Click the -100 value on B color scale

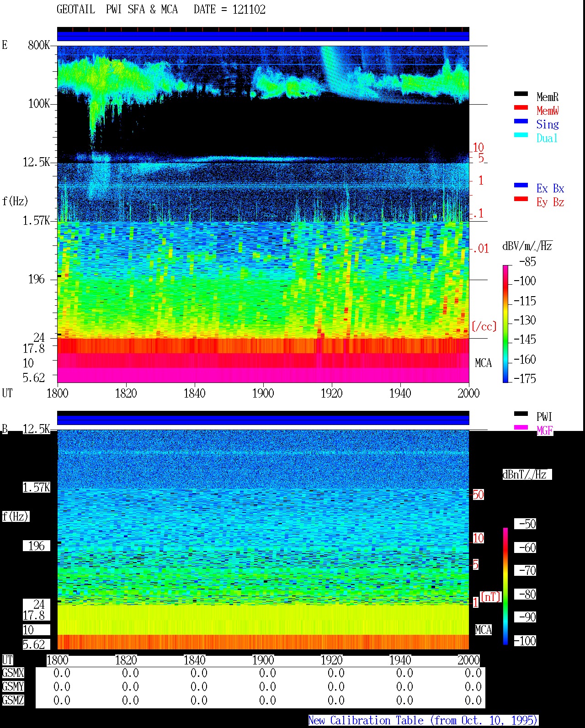[x=525, y=641]
